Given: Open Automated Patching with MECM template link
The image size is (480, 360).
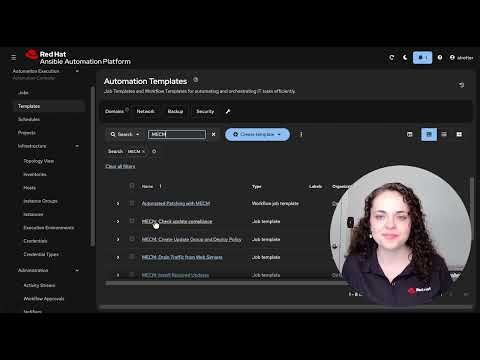Looking at the screenshot, I should click(176, 203).
